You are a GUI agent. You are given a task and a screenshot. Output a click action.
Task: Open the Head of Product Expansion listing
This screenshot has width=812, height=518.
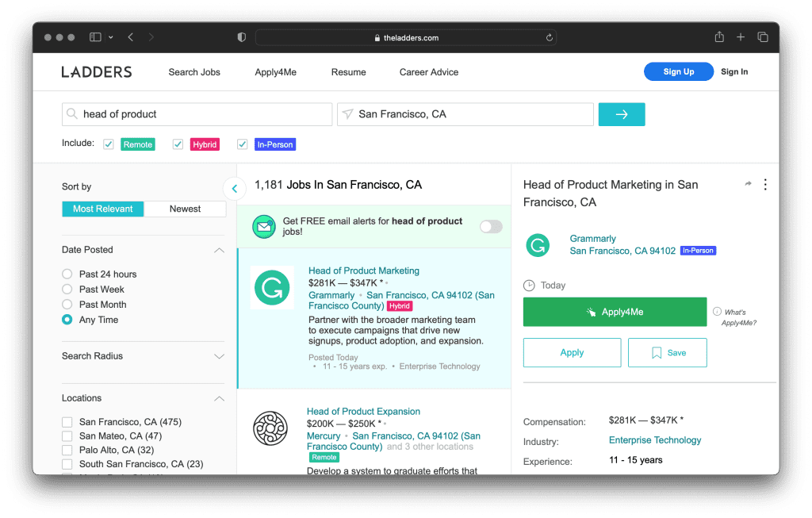[363, 411]
